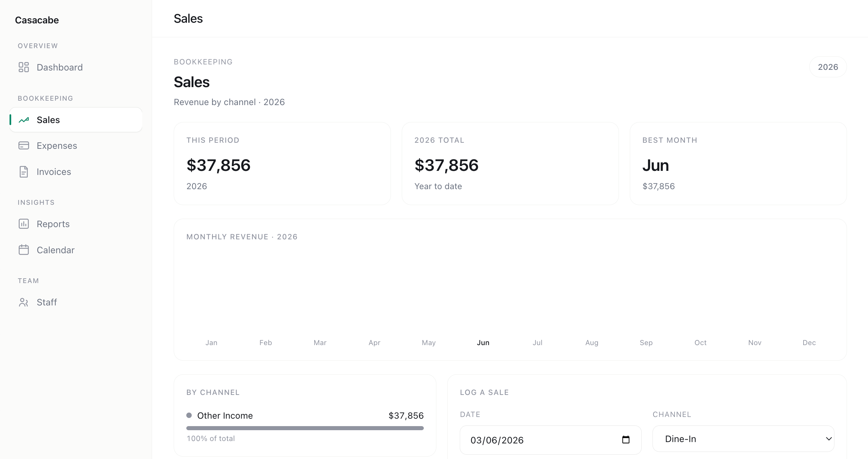The height and width of the screenshot is (459, 868).
Task: Select the Nov month label
Action: (x=755, y=342)
